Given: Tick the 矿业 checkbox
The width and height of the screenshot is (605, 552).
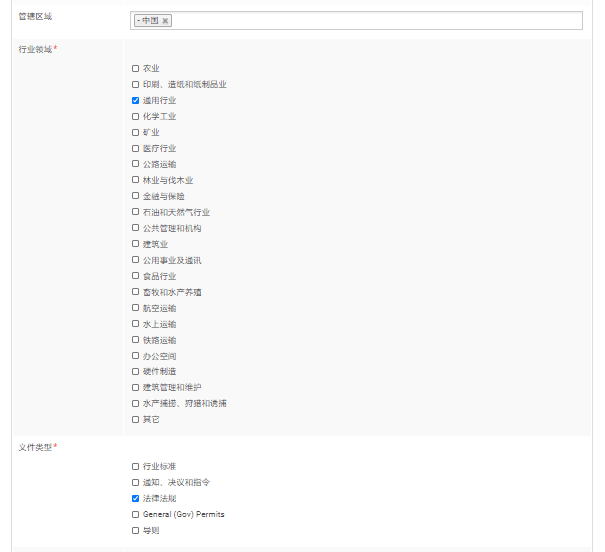Looking at the screenshot, I should coord(136,133).
